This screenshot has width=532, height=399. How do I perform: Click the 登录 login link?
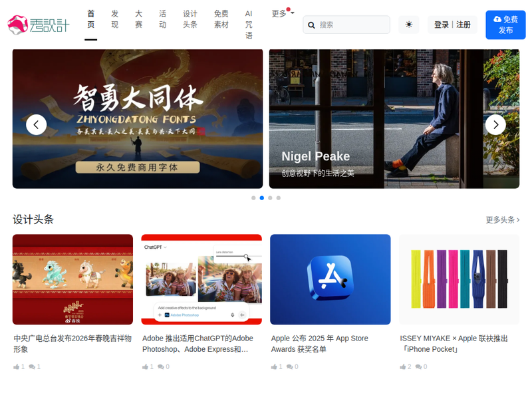442,25
